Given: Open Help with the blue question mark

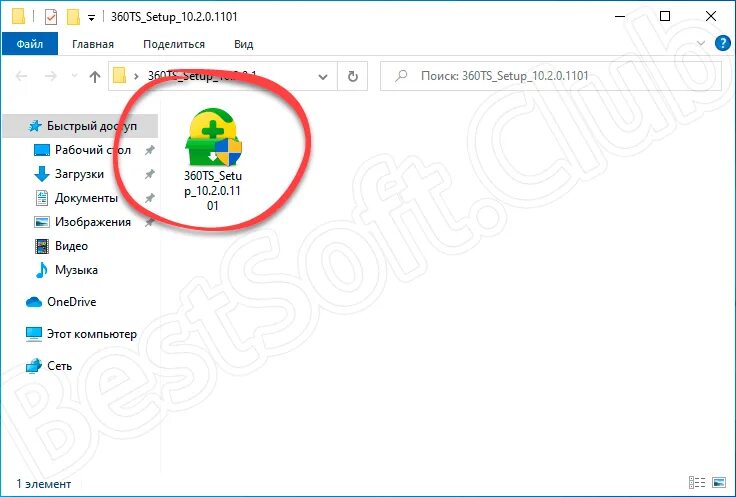Looking at the screenshot, I should click(x=722, y=44).
